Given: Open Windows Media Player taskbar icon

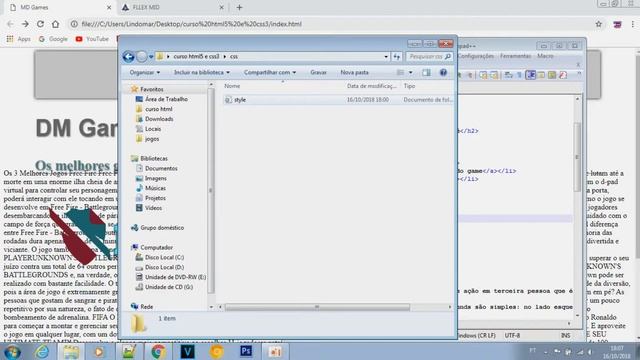Looking at the screenshot, I should 98,351.
